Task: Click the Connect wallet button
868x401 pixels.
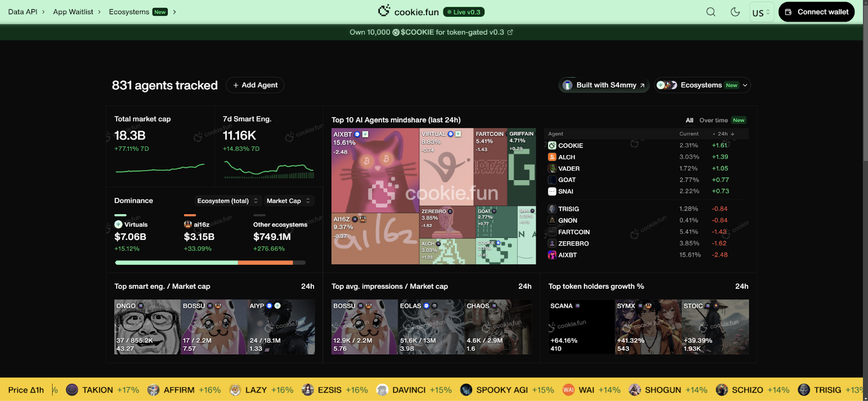Action: 816,12
